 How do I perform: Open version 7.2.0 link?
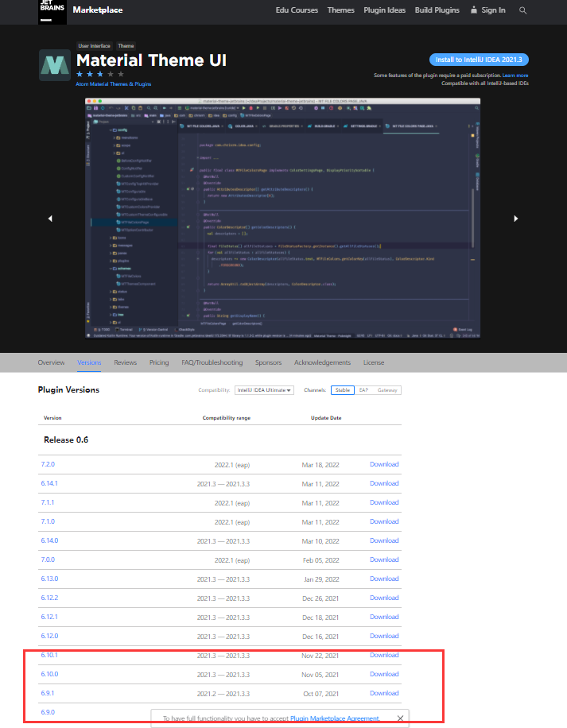pos(48,464)
